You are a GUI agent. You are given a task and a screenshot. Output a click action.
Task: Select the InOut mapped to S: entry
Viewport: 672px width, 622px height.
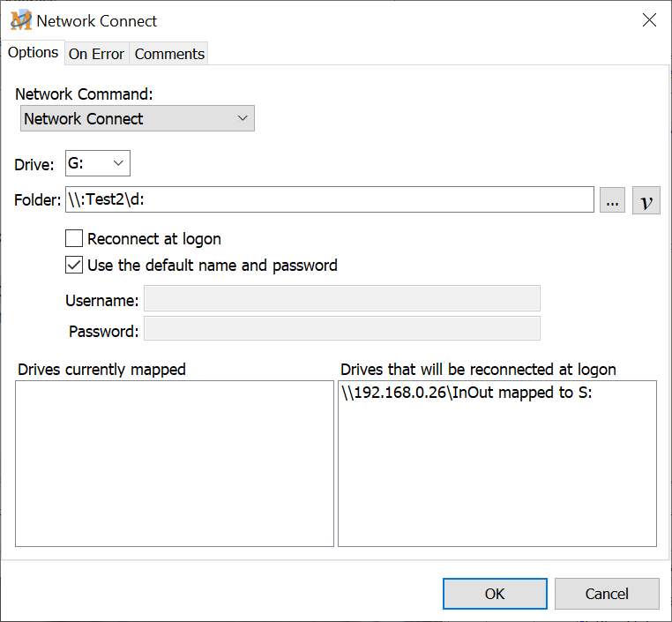[x=467, y=393]
